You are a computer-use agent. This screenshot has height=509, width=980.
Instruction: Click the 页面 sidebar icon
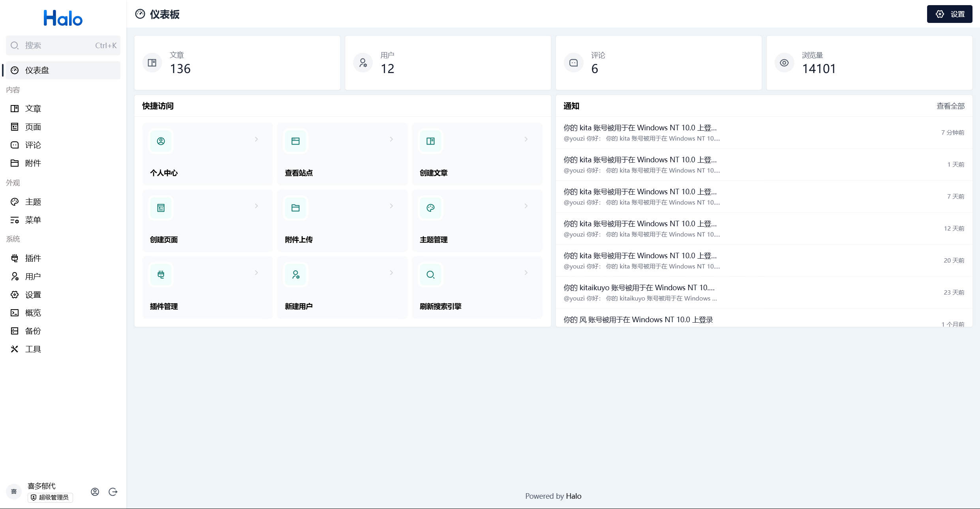(x=15, y=127)
